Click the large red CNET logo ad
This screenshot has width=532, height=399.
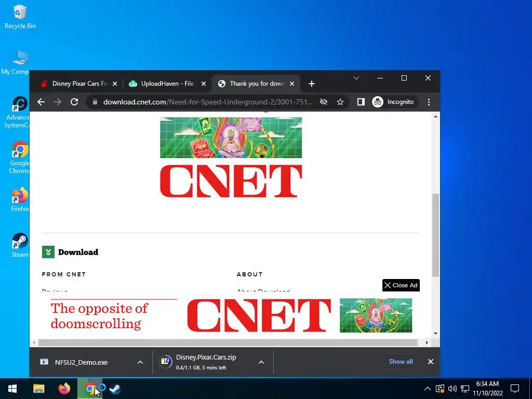(x=231, y=181)
